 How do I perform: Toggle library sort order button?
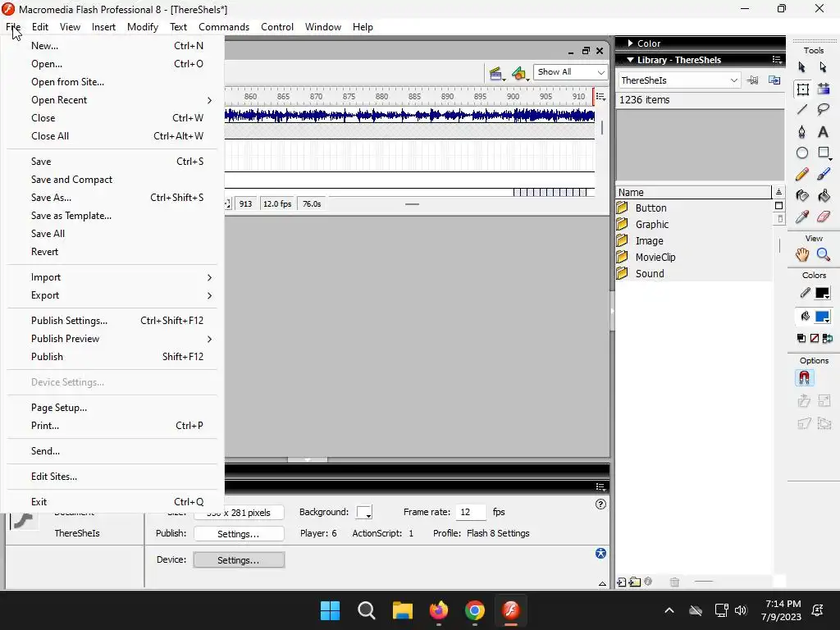(x=778, y=192)
